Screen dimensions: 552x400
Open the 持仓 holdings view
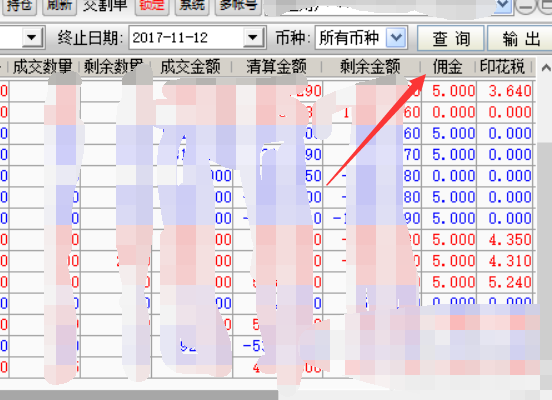point(19,6)
